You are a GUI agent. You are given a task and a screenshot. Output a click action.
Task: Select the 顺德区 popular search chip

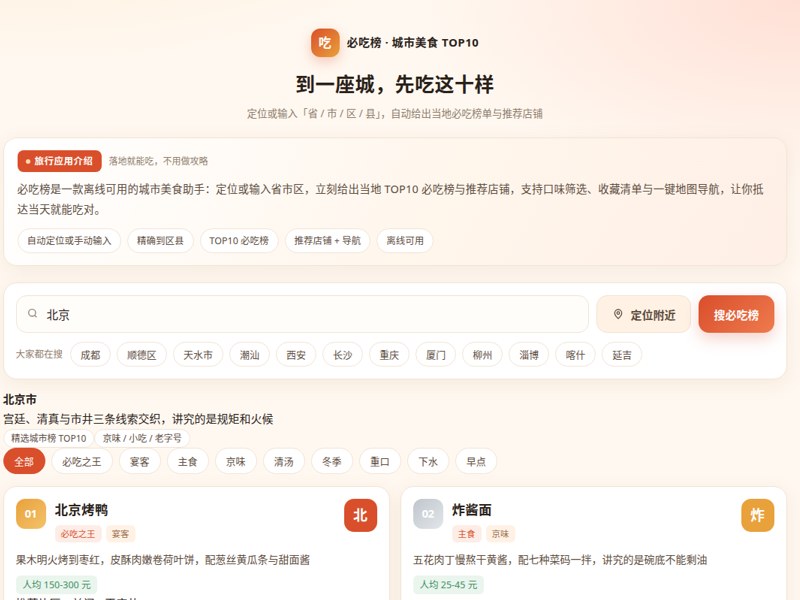tap(142, 355)
